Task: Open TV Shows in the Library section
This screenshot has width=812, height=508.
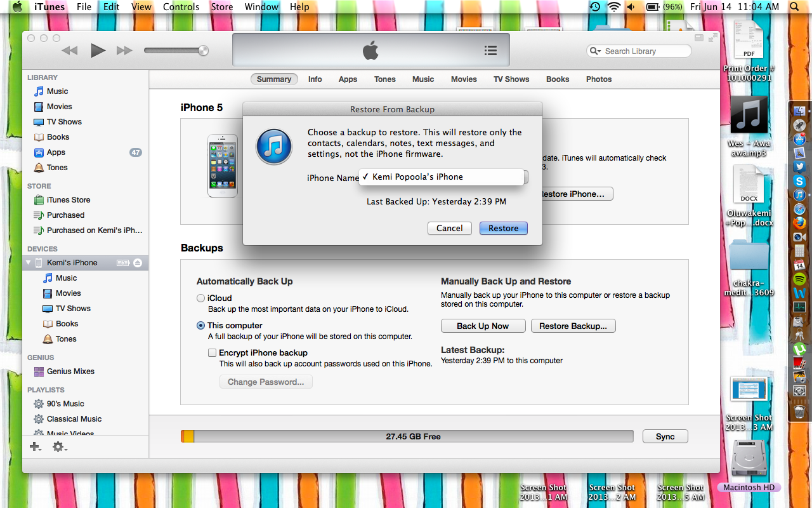Action: [64, 122]
